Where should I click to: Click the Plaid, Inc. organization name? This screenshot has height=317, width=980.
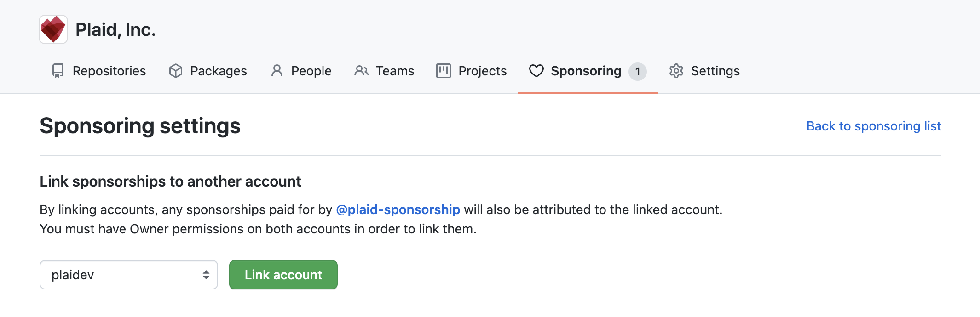(x=115, y=29)
